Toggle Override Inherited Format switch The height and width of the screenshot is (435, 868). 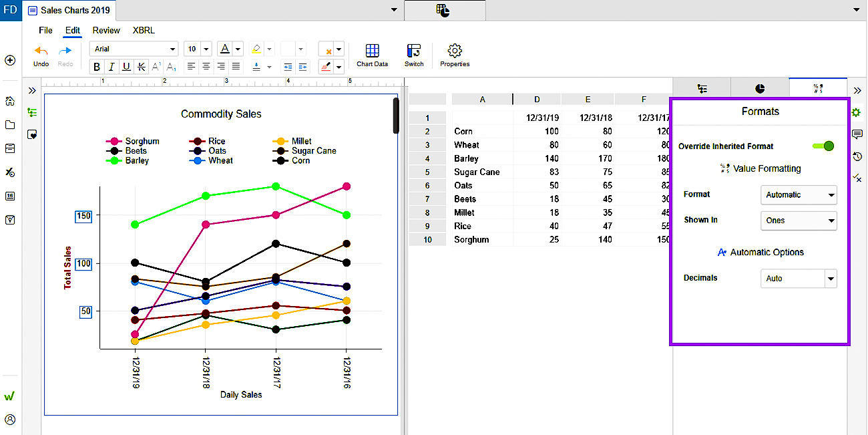point(823,146)
